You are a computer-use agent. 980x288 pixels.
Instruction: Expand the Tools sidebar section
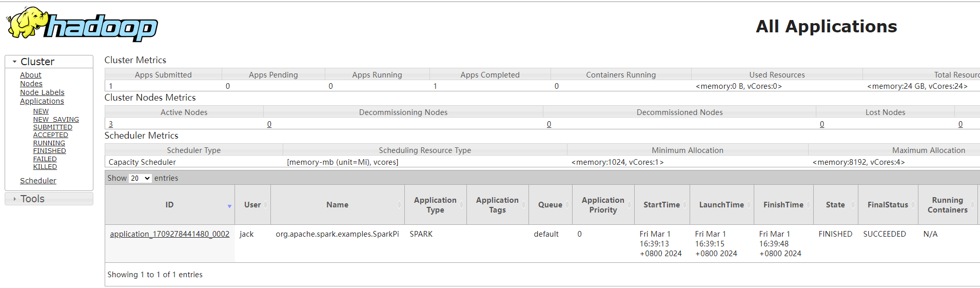point(14,199)
